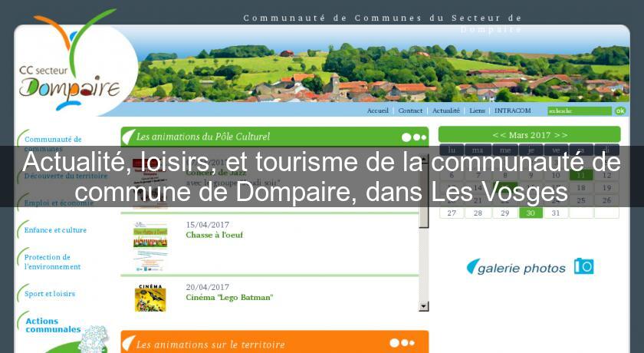Go to Accueil page

[377, 111]
